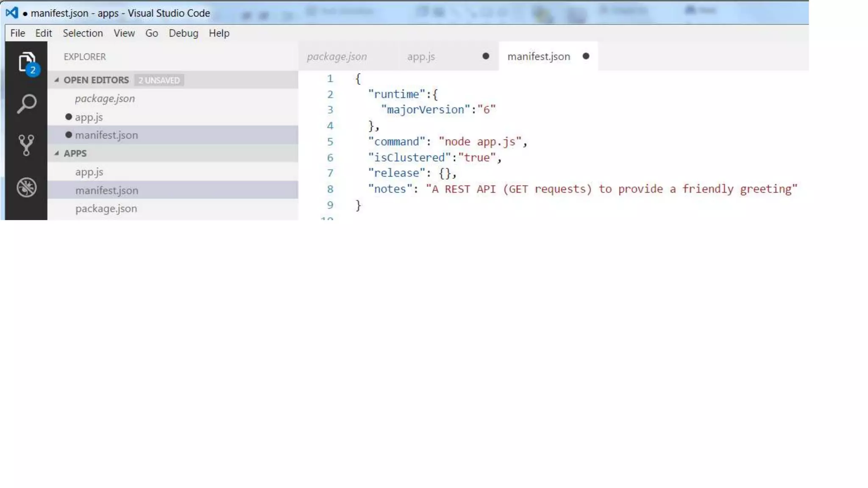Select manifest.json under Open Editors
Screen dimensions: 868x488
pos(106,135)
